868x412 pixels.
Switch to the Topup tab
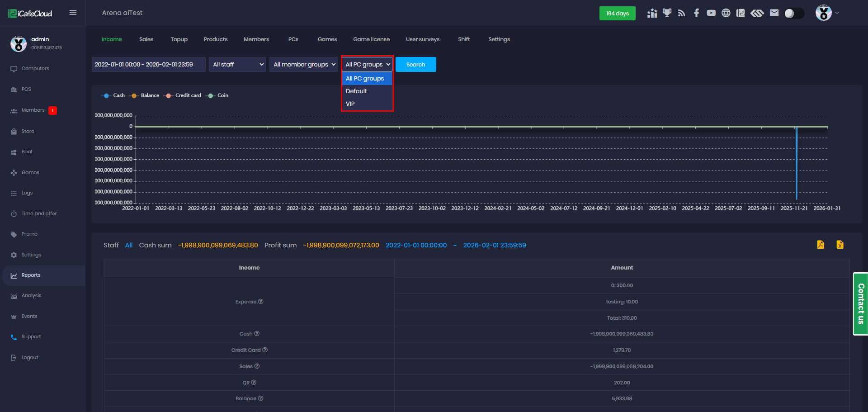pyautogui.click(x=179, y=39)
